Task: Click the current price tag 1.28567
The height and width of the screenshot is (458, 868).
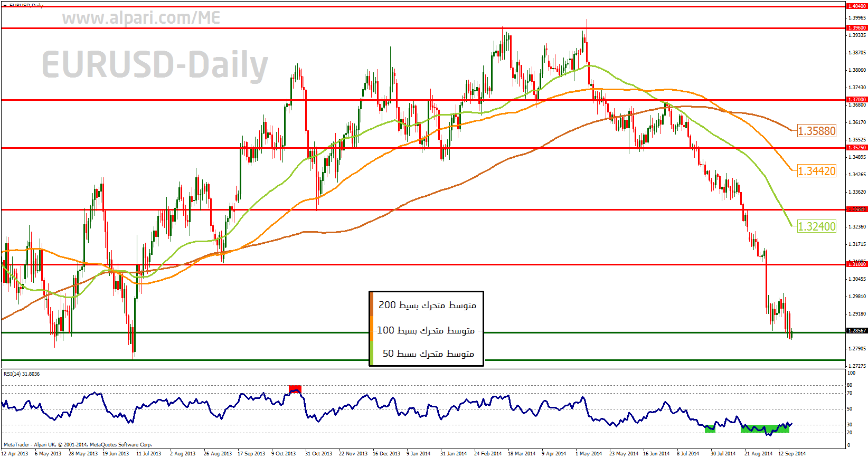Action: pos(856,331)
